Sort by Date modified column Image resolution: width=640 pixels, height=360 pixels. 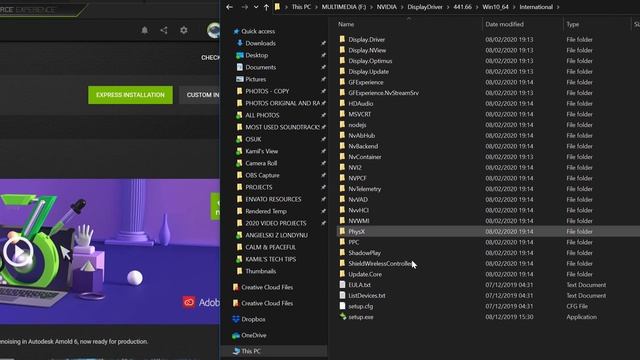504,24
